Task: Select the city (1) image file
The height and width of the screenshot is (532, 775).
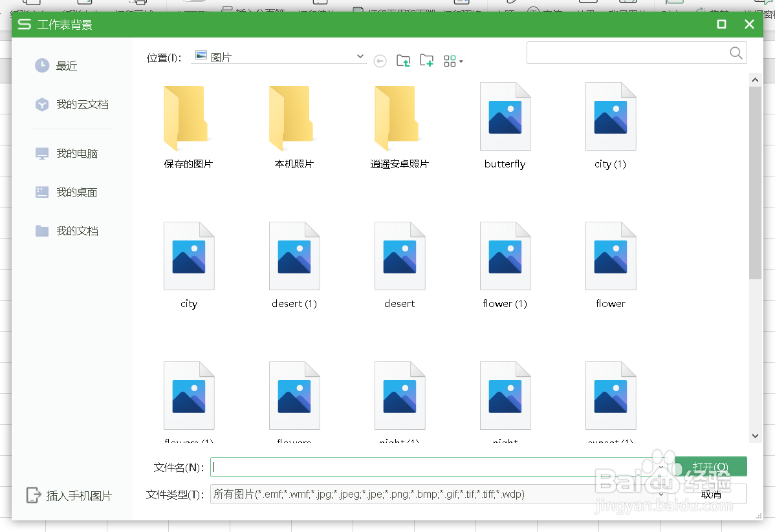Action: point(611,127)
